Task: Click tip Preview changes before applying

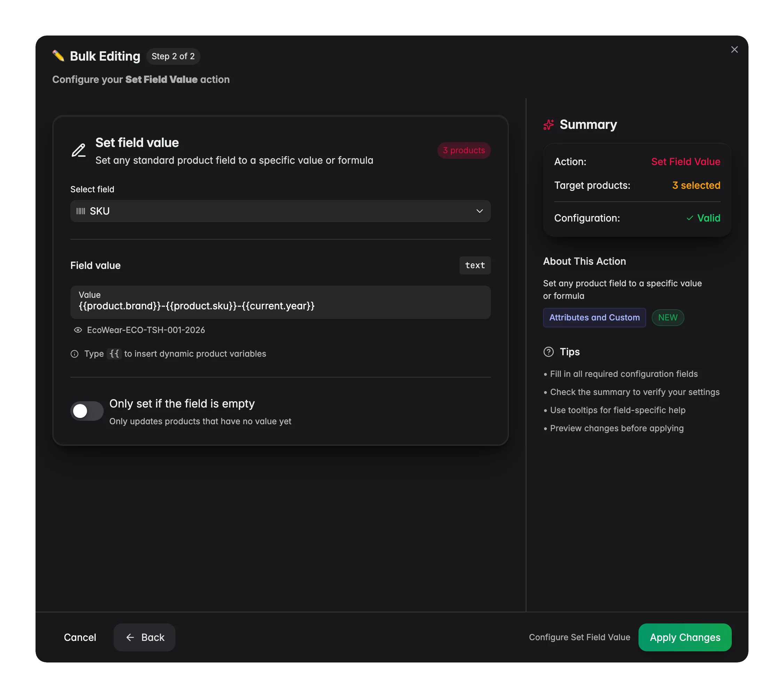Action: tap(617, 428)
